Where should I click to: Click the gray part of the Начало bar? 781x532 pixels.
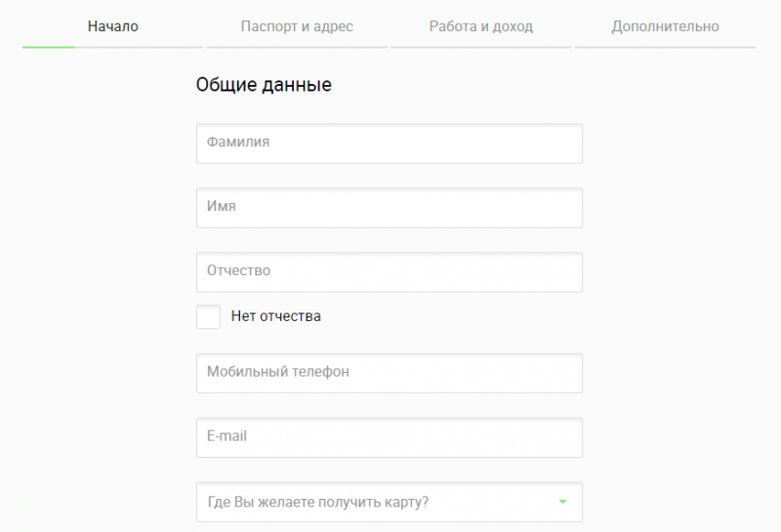[x=139, y=47]
